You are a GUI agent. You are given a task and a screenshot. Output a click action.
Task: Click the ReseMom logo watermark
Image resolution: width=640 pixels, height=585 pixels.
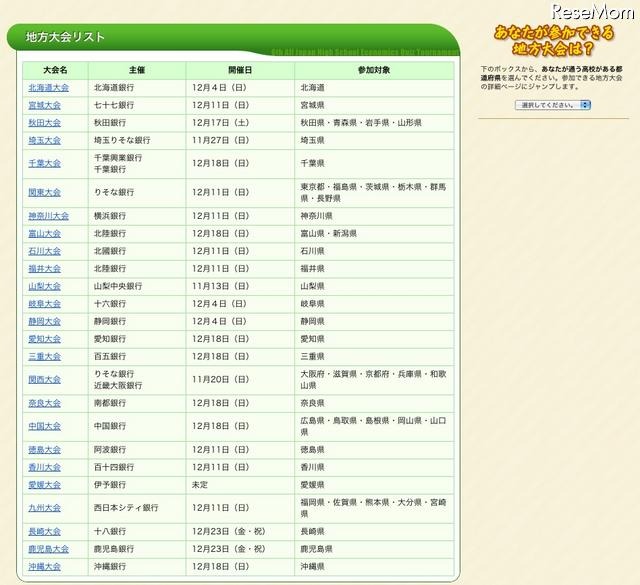pyautogui.click(x=594, y=15)
